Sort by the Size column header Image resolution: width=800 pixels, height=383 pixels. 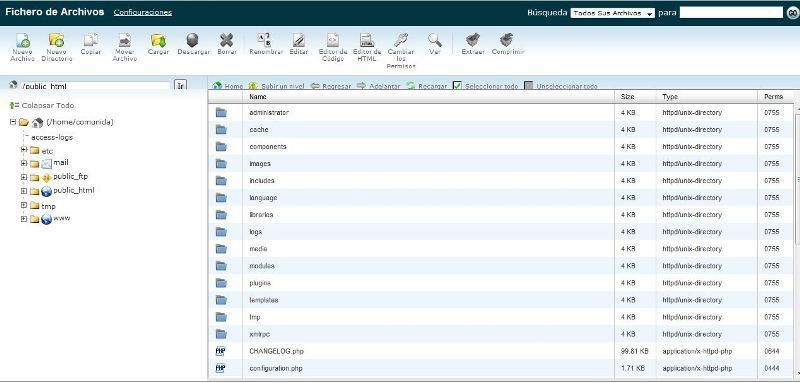628,96
